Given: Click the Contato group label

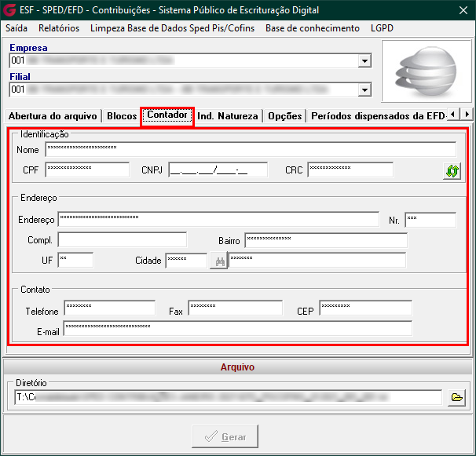Looking at the screenshot, I should pos(35,290).
